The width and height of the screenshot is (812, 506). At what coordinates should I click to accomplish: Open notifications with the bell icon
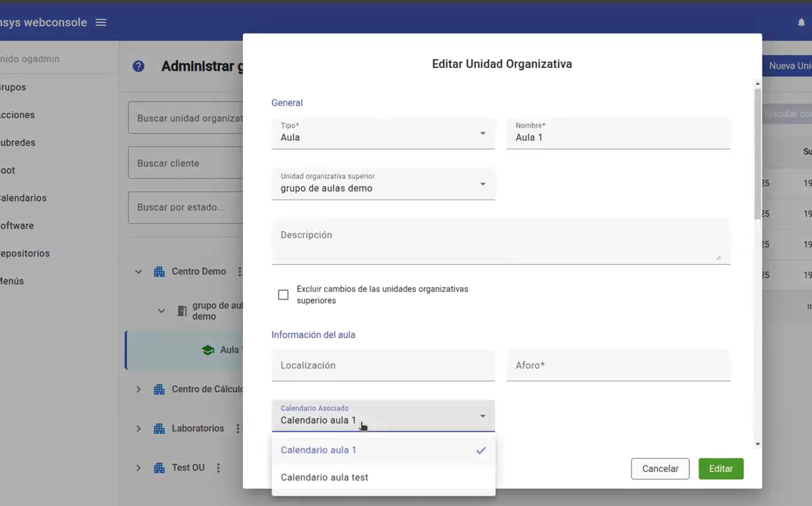[x=801, y=22]
